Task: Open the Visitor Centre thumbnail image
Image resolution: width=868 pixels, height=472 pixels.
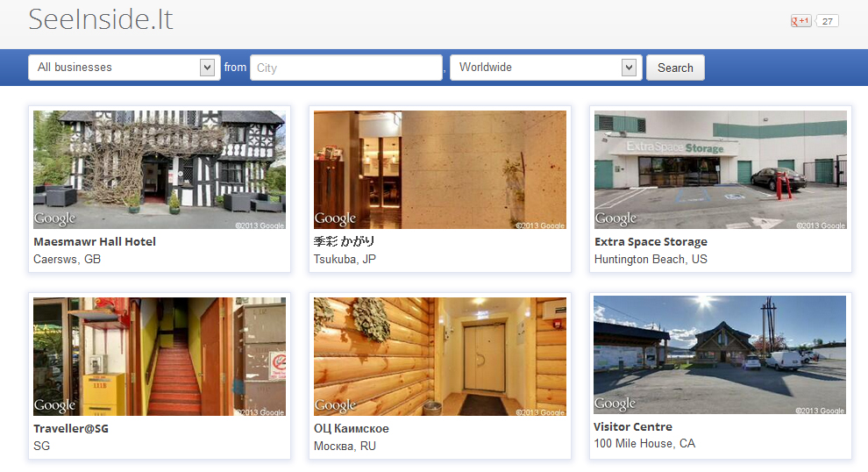Action: [720, 354]
